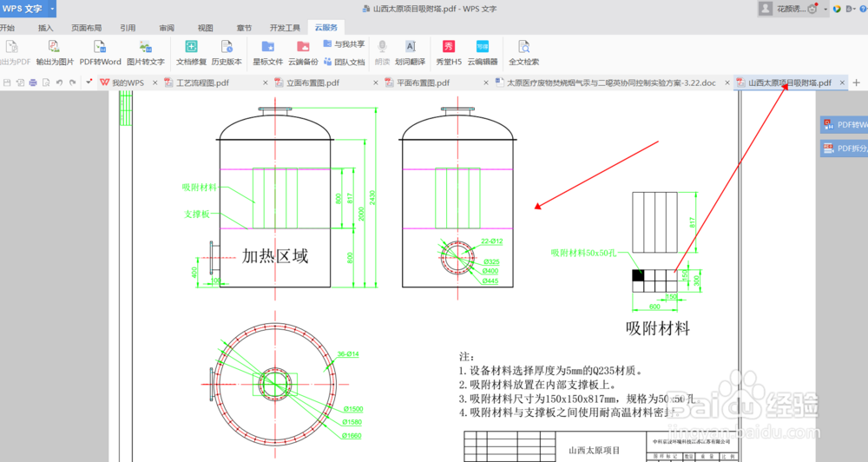Image resolution: width=868 pixels, height=462 pixels.
Task: Switch to the 插入 ribbon tab
Action: [45, 27]
